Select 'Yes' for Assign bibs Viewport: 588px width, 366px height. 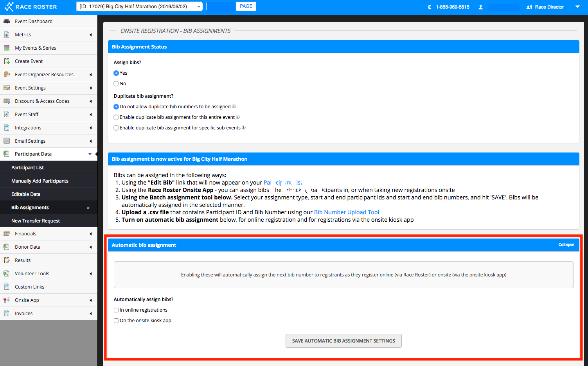pyautogui.click(x=116, y=73)
